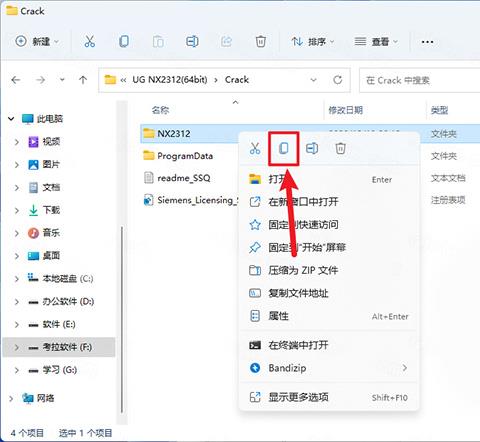The height and width of the screenshot is (442, 480).
Task: Choose 在终端中打开 in context menu
Action: coord(328,345)
